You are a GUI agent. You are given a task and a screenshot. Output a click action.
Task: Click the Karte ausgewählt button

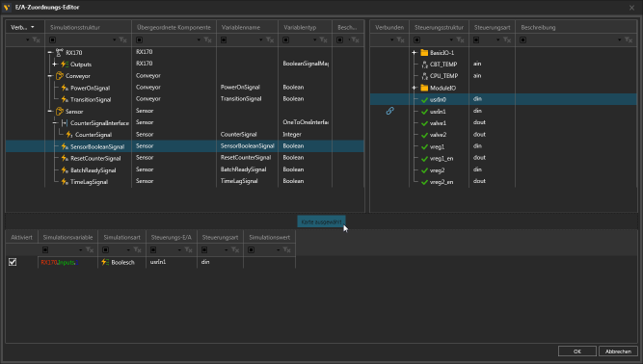tap(321, 222)
